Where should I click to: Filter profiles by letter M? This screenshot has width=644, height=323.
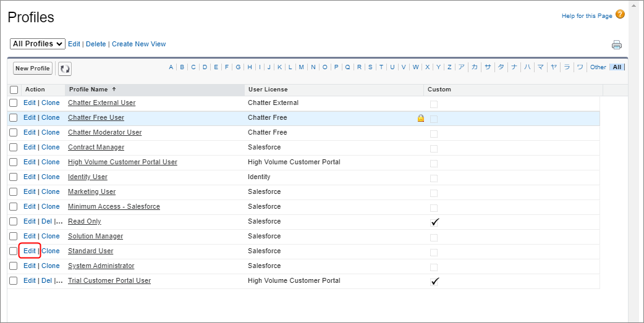[x=301, y=67]
